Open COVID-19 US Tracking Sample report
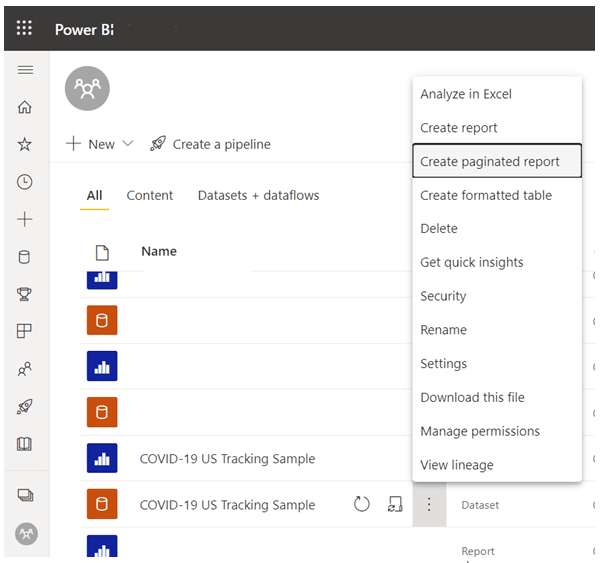This screenshot has height=563, width=612. click(x=227, y=459)
